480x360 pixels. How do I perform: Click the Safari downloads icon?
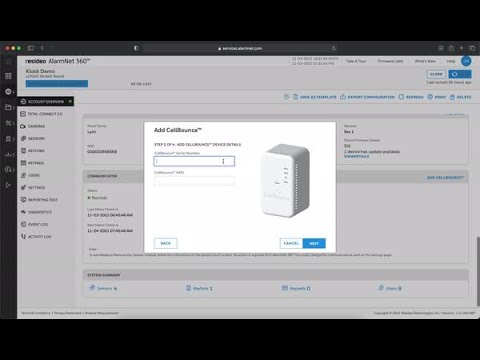(x=441, y=48)
